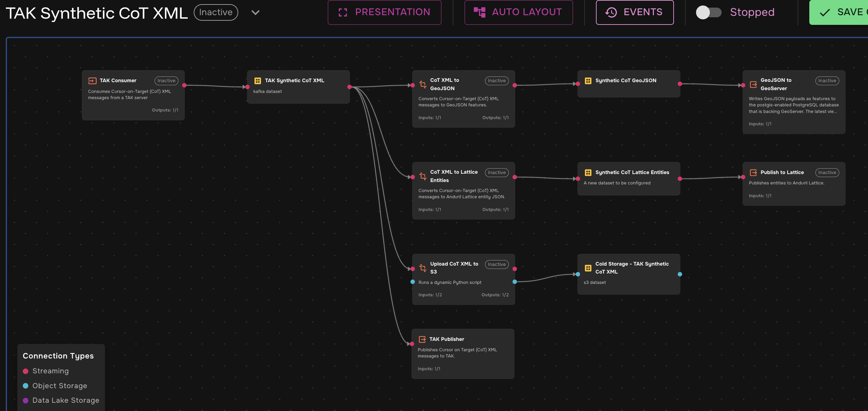The width and height of the screenshot is (868, 411).
Task: Select the TAK Publisher node title
Action: coord(447,340)
